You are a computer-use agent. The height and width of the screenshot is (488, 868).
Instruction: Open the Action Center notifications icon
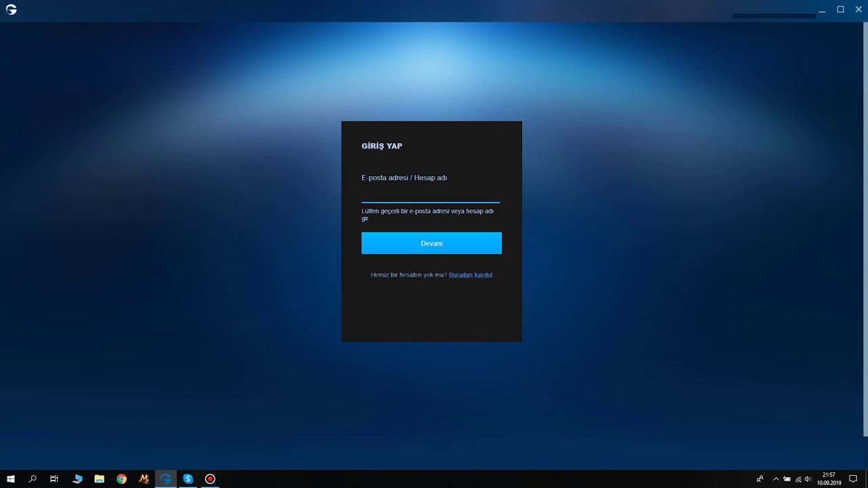[x=853, y=479]
